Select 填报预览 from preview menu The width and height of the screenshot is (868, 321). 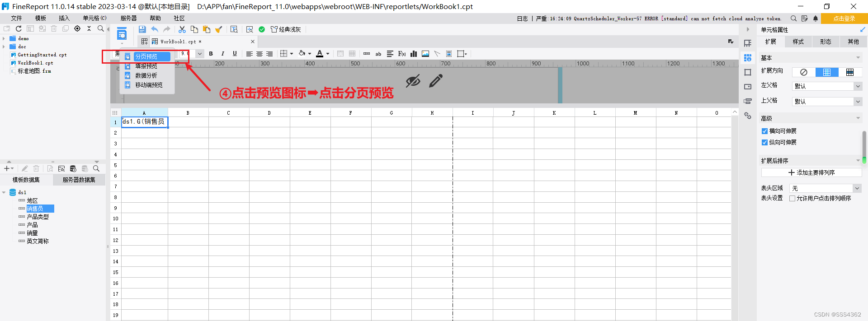click(x=146, y=66)
